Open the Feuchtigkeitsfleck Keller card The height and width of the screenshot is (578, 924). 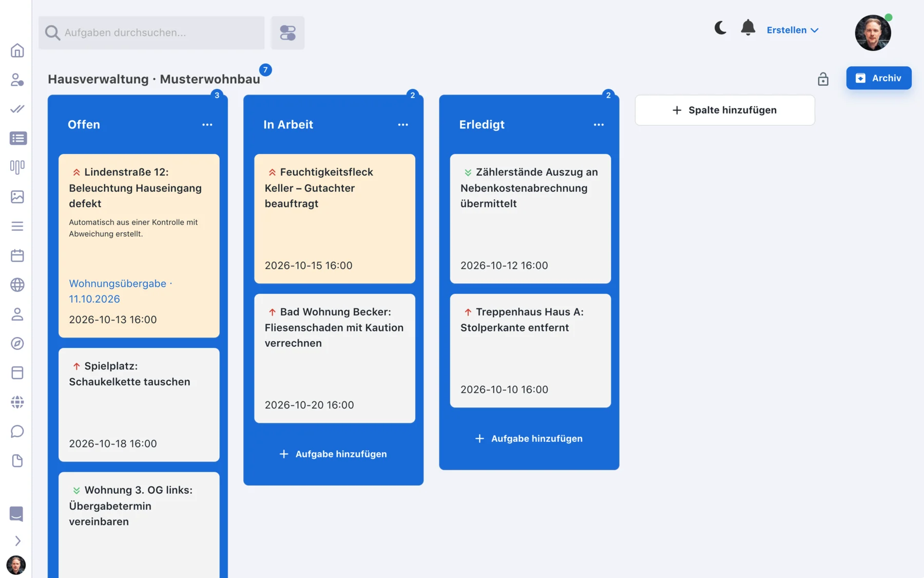tap(335, 219)
